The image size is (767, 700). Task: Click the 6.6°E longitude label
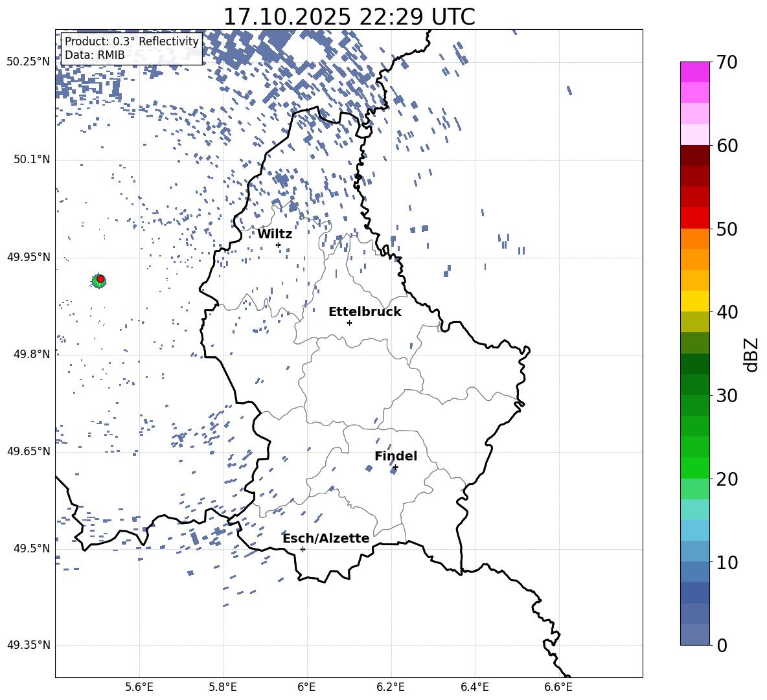point(558,687)
